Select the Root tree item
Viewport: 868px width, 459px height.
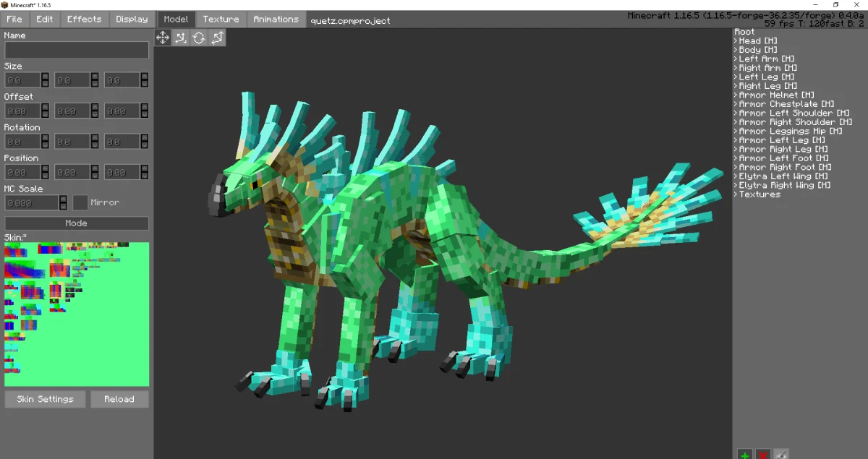click(x=745, y=32)
